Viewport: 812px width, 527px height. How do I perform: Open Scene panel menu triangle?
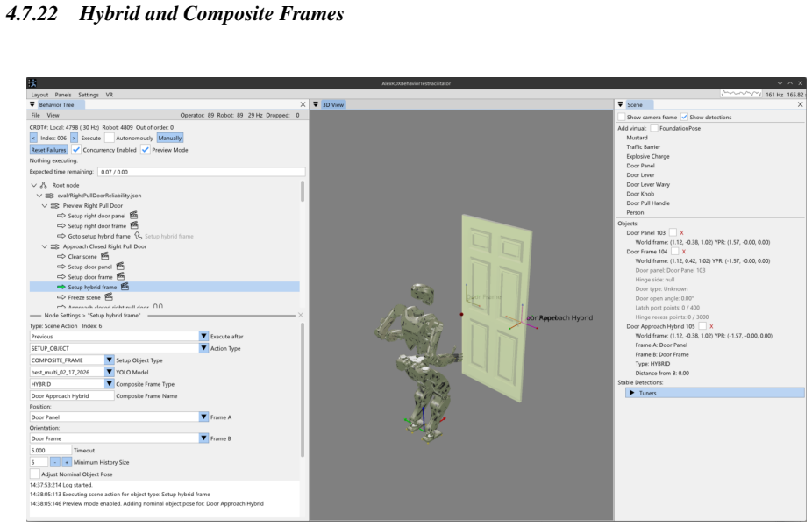point(620,104)
